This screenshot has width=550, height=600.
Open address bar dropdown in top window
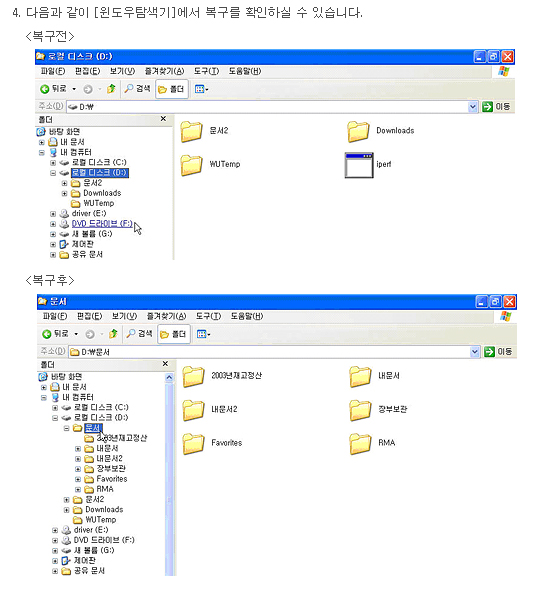click(473, 107)
